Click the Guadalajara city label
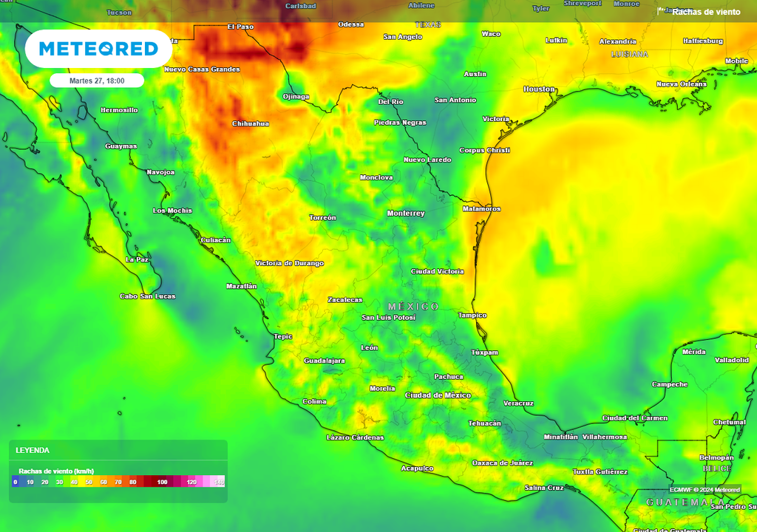 pos(325,362)
